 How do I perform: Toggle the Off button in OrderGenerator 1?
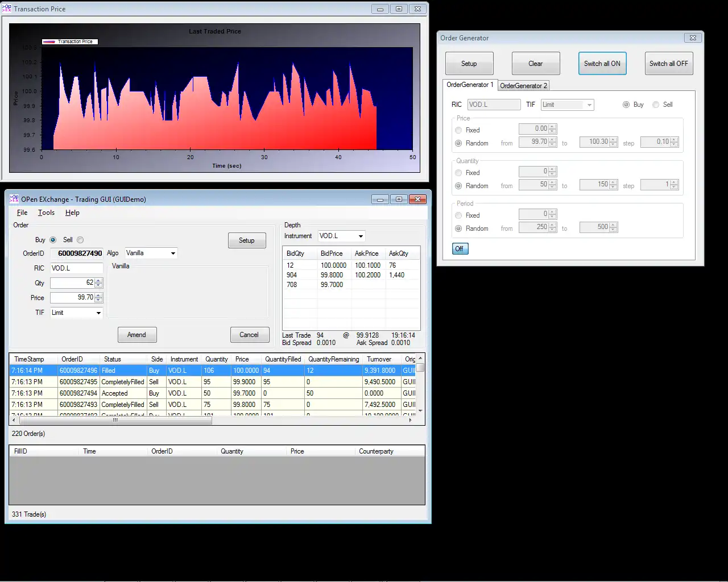coord(460,249)
